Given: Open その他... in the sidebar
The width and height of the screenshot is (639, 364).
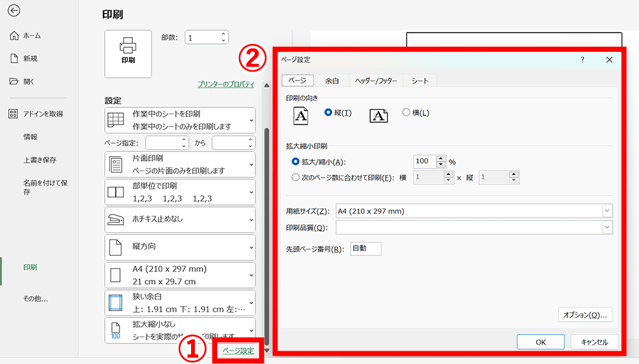Looking at the screenshot, I should coord(35,299).
